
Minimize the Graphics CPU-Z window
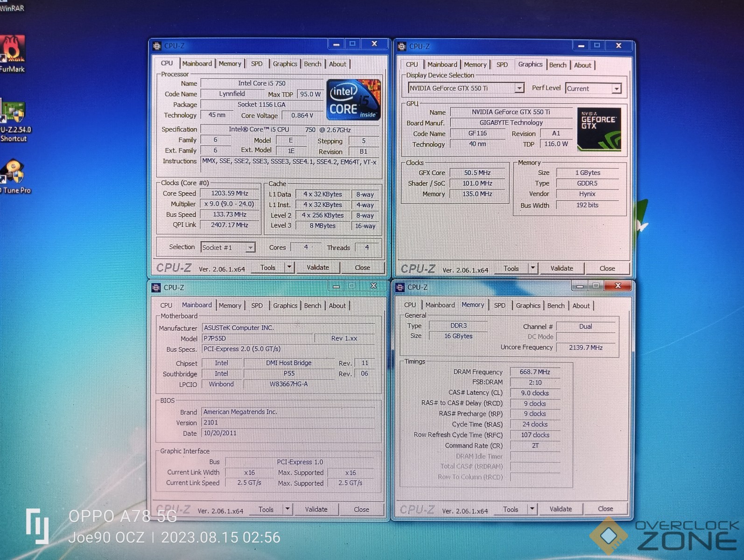coord(581,45)
